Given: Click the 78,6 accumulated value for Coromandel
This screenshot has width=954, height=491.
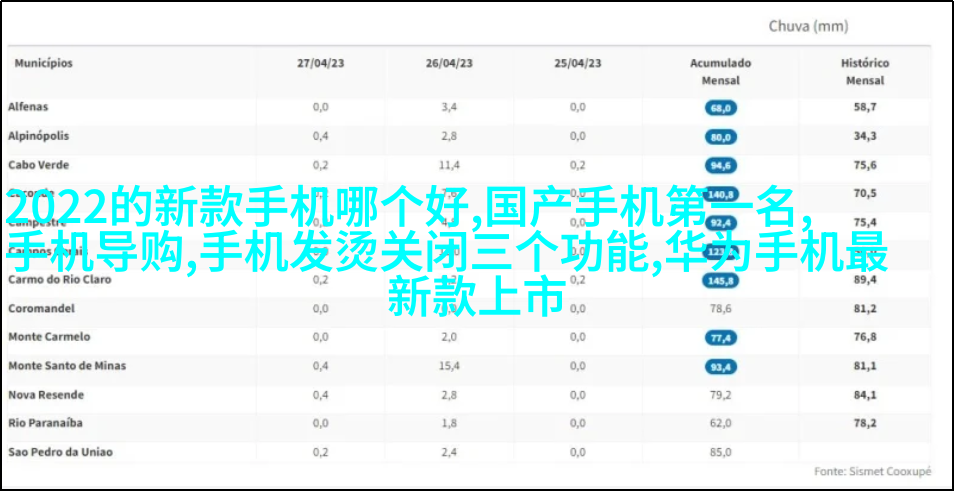Looking at the screenshot, I should click(x=721, y=309).
